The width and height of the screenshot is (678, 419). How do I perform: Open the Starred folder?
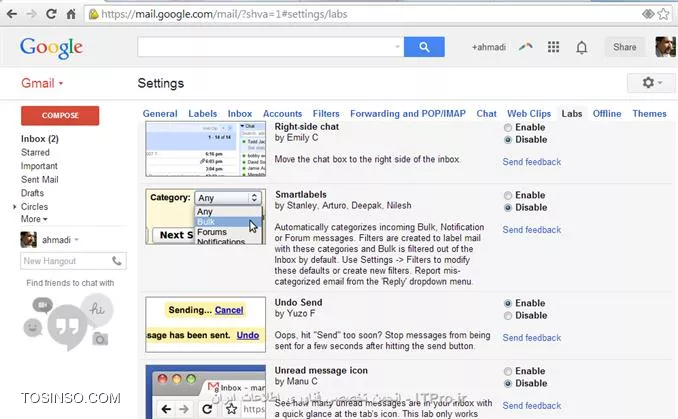pos(35,152)
